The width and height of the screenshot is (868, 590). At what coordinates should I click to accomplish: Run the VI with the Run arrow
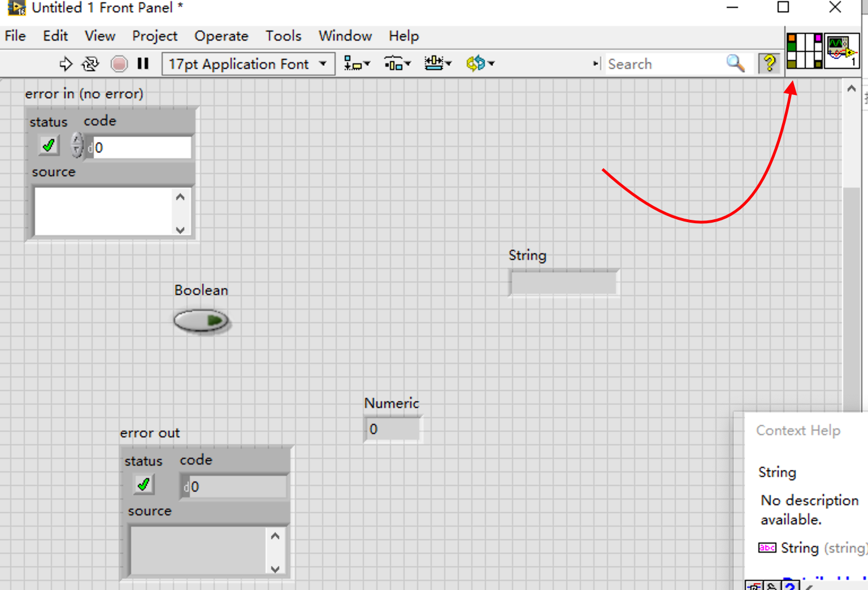[x=66, y=63]
